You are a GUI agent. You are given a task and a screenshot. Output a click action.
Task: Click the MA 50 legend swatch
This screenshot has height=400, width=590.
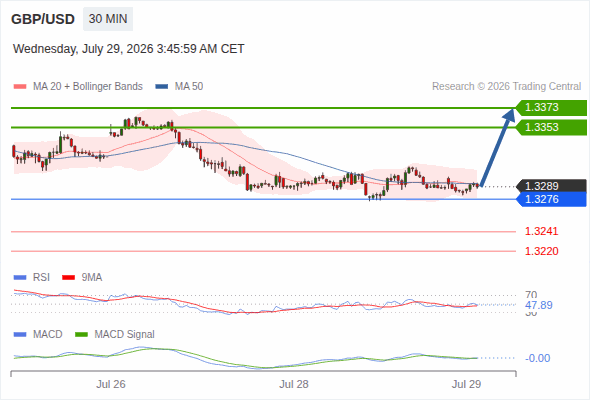[x=162, y=87]
